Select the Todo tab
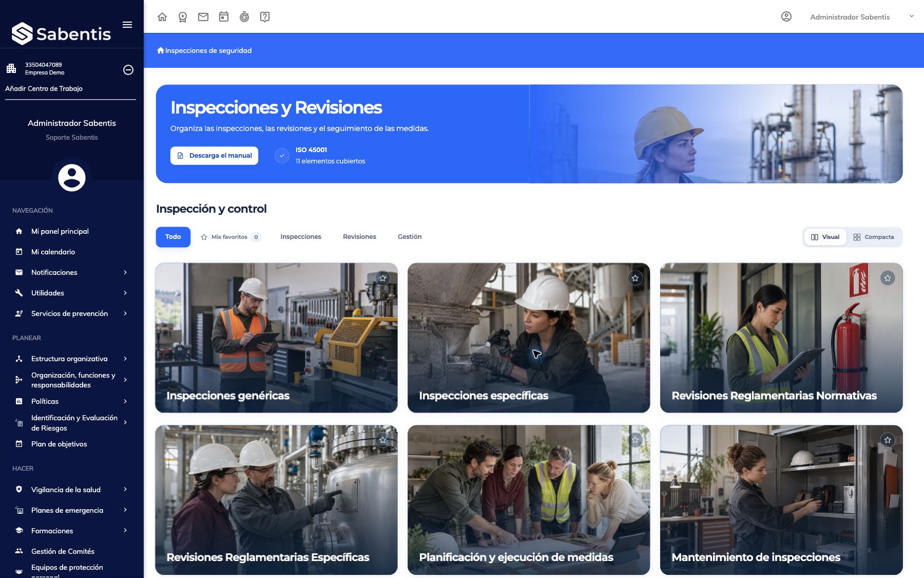The width and height of the screenshot is (924, 578). pos(173,237)
